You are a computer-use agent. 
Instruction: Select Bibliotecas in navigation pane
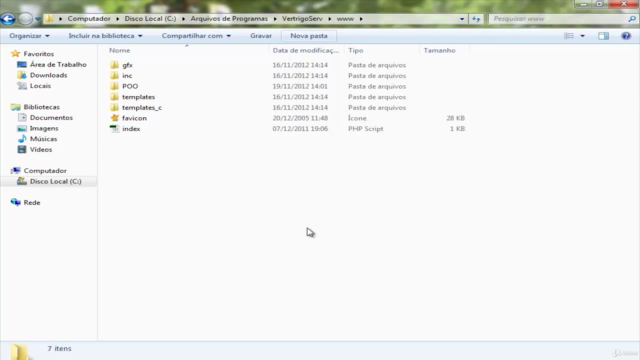(41, 107)
